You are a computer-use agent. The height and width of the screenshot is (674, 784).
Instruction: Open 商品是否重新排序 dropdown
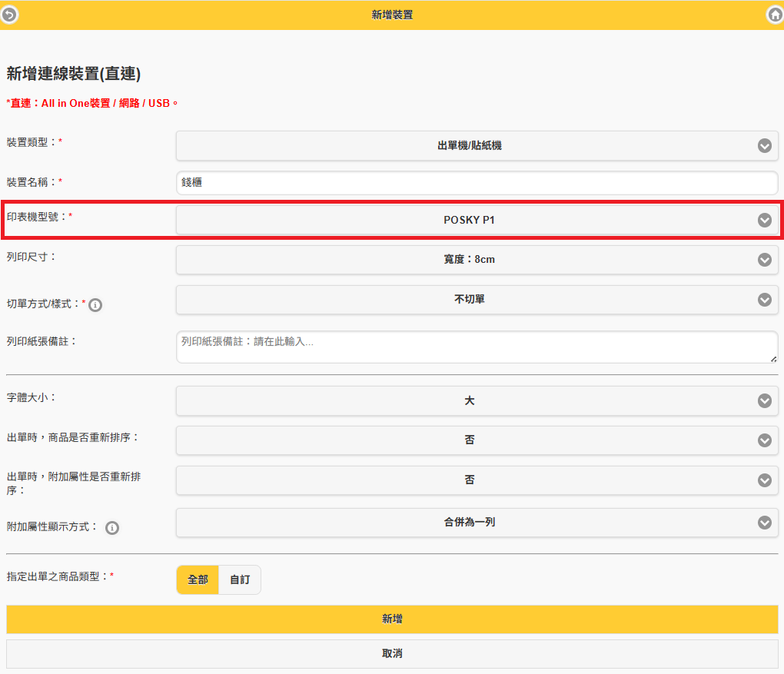pyautogui.click(x=469, y=440)
